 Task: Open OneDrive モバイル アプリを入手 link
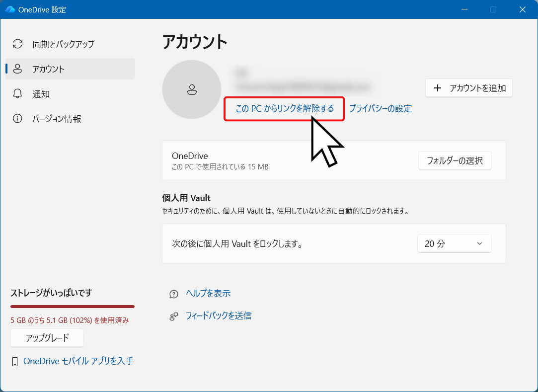click(x=78, y=361)
